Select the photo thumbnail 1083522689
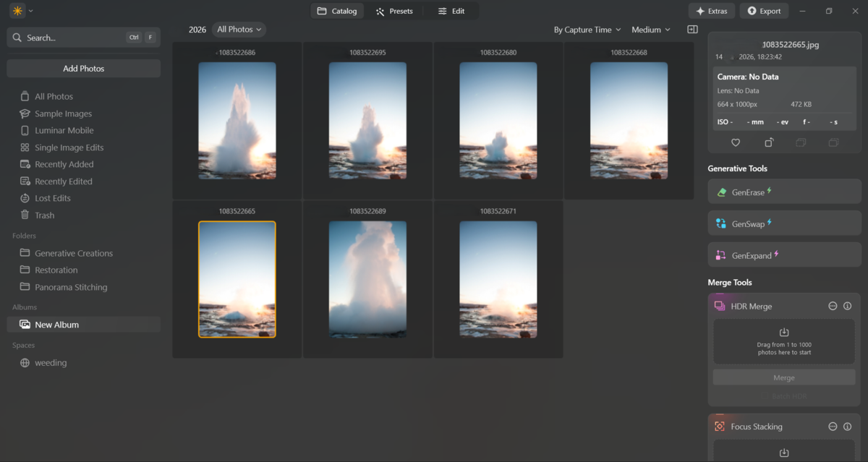Screen dimensions: 868x462 tap(367, 278)
